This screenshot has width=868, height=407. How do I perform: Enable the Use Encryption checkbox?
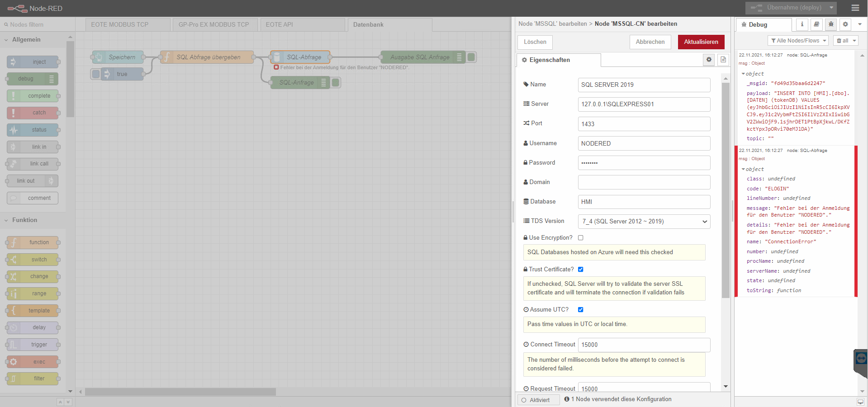[581, 238]
